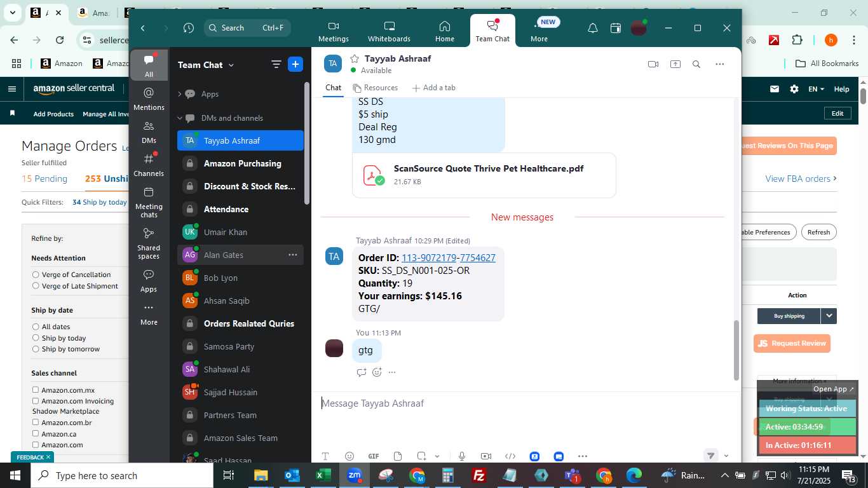Record video message in composer

486,456
